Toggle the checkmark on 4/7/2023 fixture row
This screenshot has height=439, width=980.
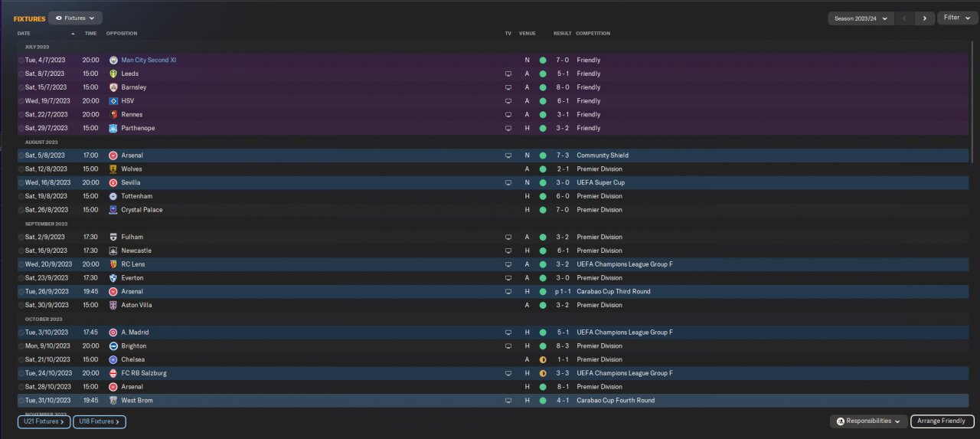[21, 60]
